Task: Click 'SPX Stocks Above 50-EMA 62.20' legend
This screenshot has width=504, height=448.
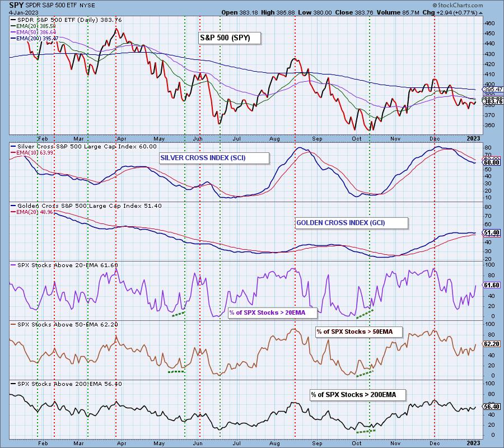Action: coord(64,325)
